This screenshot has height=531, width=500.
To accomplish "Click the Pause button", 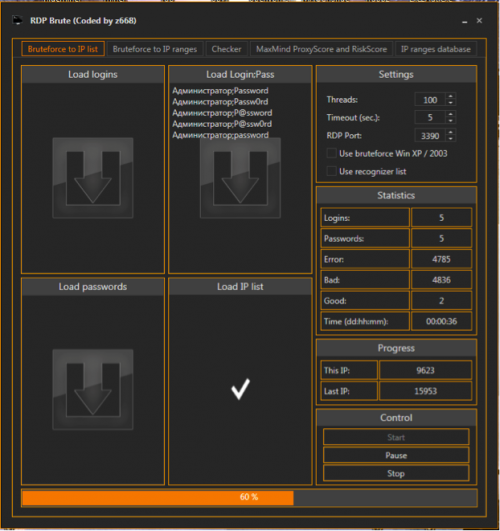I will 396,455.
